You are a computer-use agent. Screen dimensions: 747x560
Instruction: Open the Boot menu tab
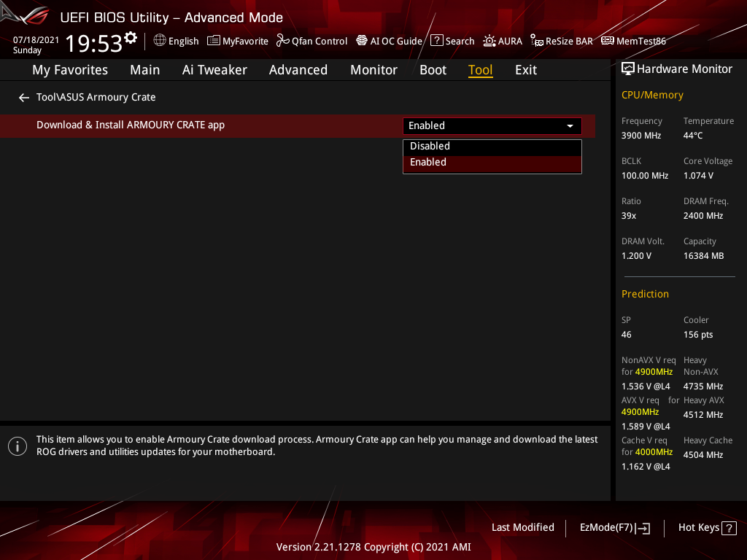433,69
